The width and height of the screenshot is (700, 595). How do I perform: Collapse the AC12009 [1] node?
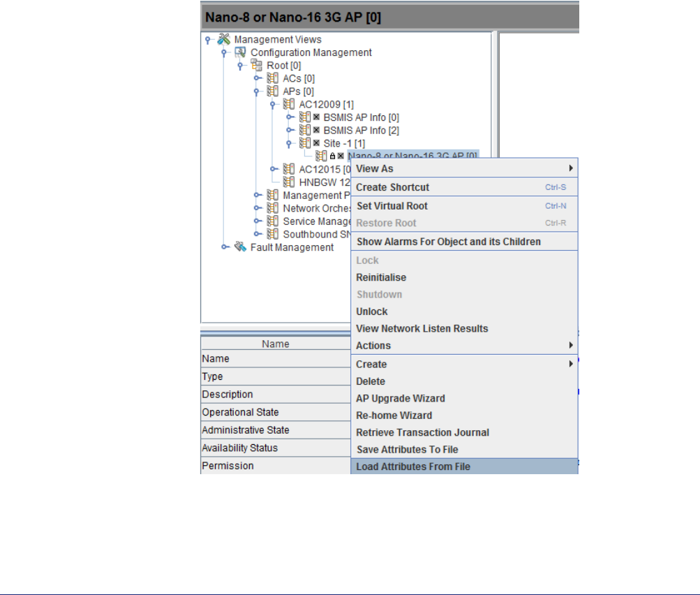[x=272, y=105]
